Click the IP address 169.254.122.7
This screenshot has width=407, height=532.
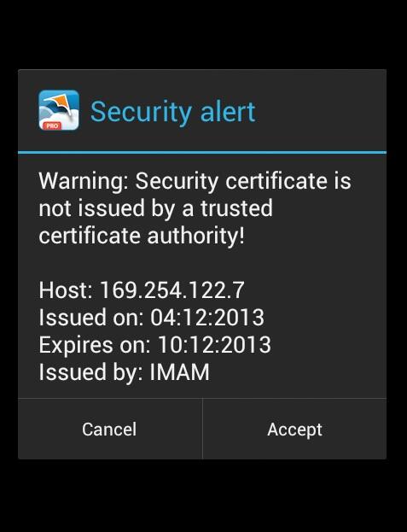pyautogui.click(x=172, y=290)
